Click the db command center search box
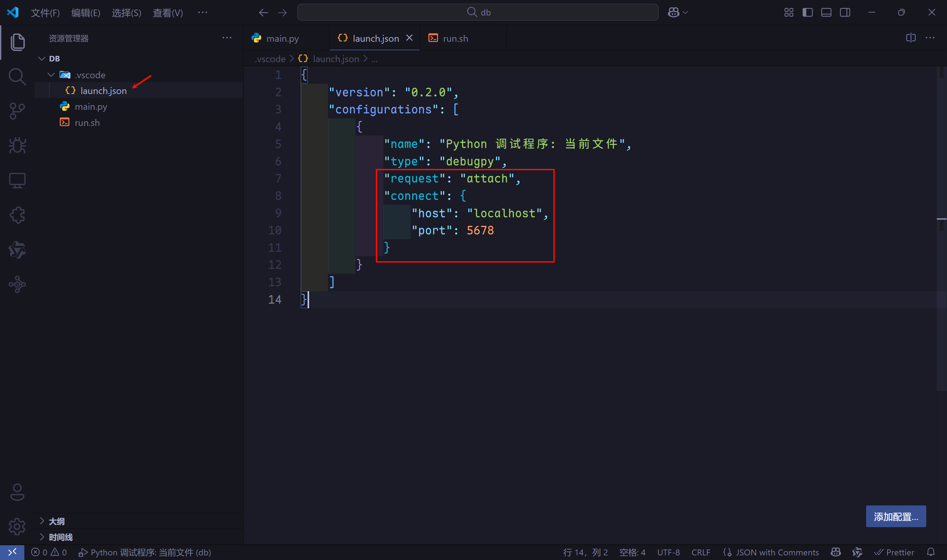Viewport: 947px width, 560px height. [477, 12]
